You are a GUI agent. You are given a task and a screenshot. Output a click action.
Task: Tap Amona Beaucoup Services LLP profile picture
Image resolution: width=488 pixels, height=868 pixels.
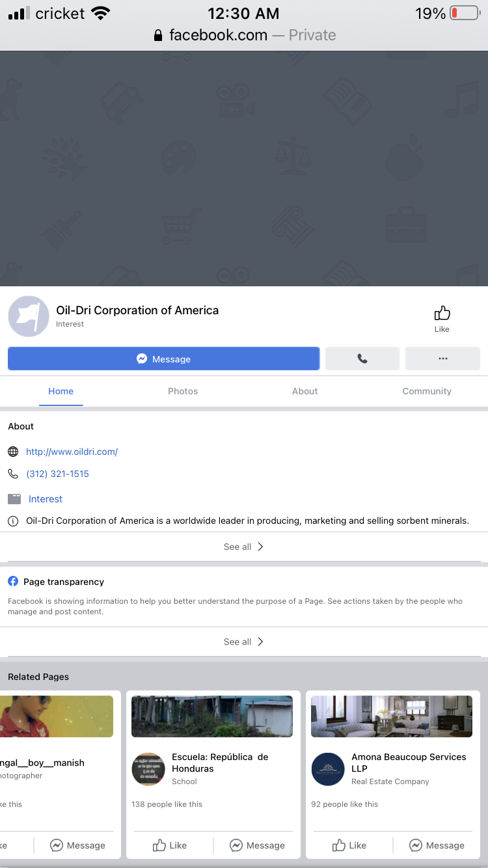[328, 769]
